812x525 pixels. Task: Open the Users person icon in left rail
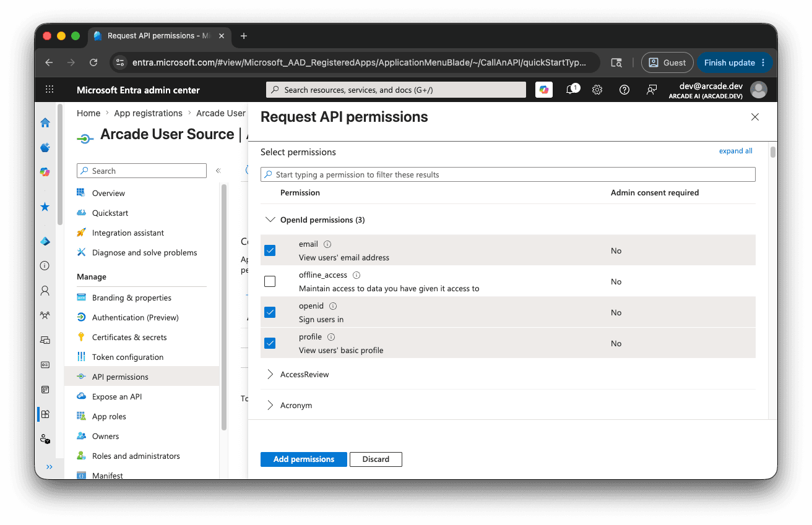(45, 290)
